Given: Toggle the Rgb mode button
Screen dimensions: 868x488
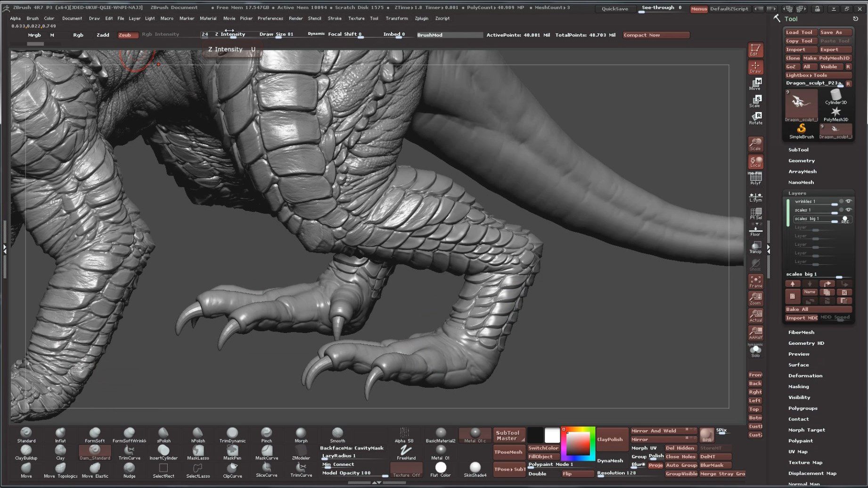Looking at the screenshot, I should click(78, 35).
